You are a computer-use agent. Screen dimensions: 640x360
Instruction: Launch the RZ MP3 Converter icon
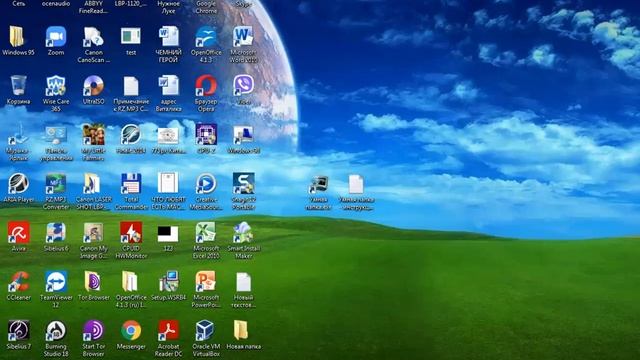point(56,184)
